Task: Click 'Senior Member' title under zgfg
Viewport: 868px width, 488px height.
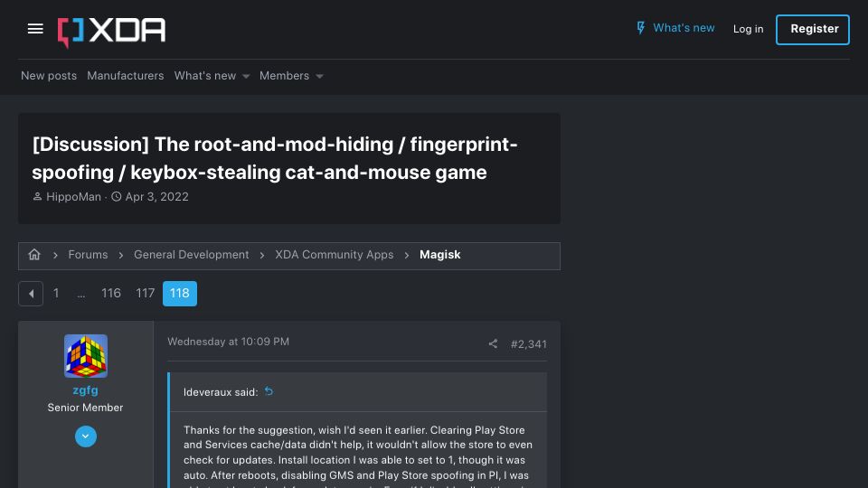Action: [85, 408]
